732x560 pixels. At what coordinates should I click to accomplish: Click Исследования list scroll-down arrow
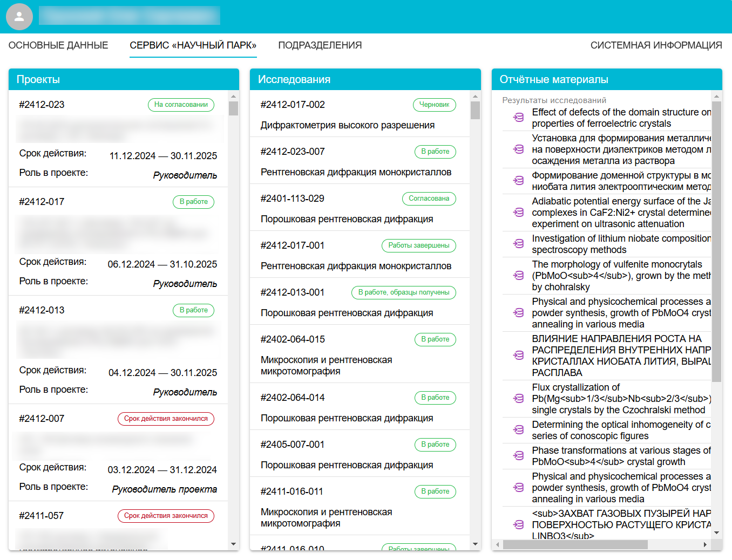coord(475,544)
